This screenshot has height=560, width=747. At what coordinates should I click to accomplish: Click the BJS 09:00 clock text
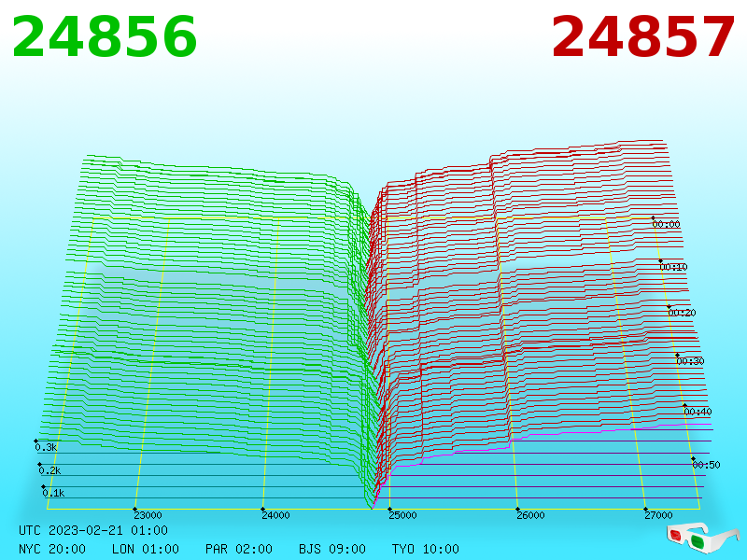coord(332,549)
